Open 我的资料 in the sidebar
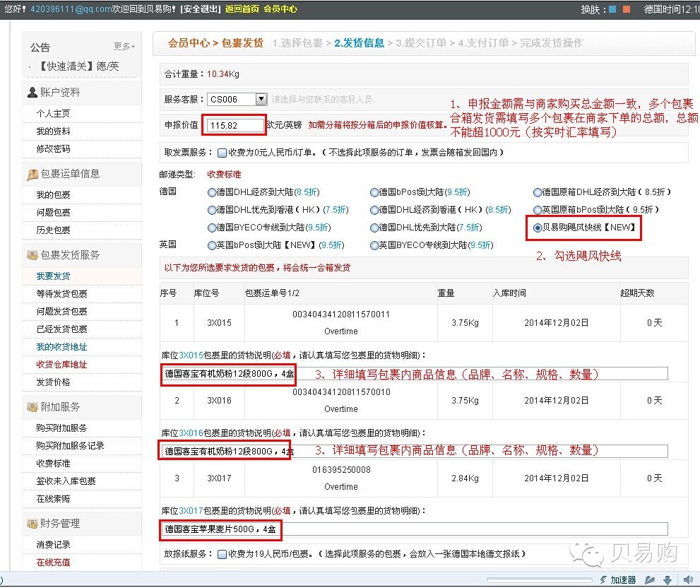This screenshot has height=588, width=700. click(53, 131)
